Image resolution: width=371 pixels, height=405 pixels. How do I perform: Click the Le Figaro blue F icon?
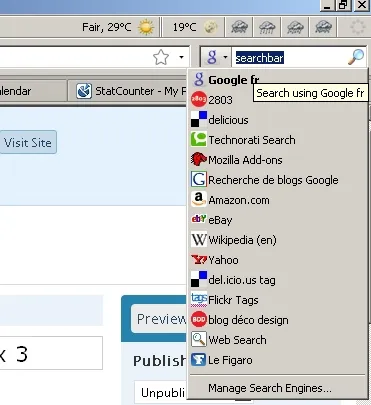coord(198,360)
